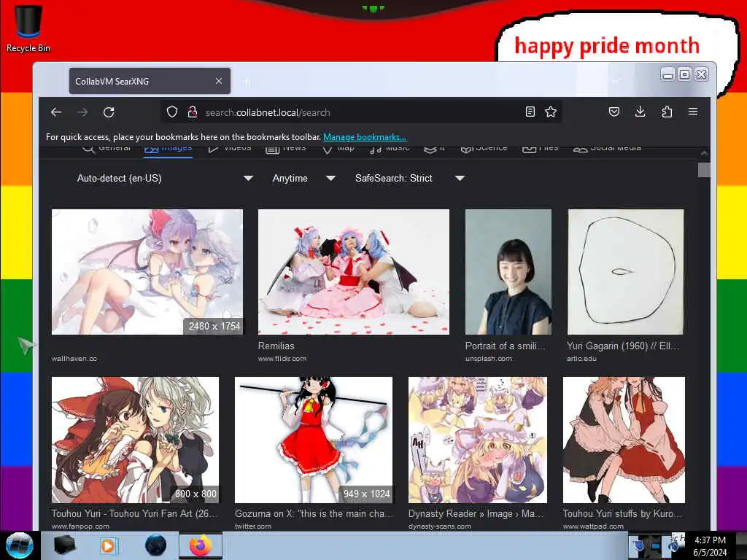
Task: Open the wattpad Touhou Yuri stuffs thumbnail
Action: click(x=624, y=440)
